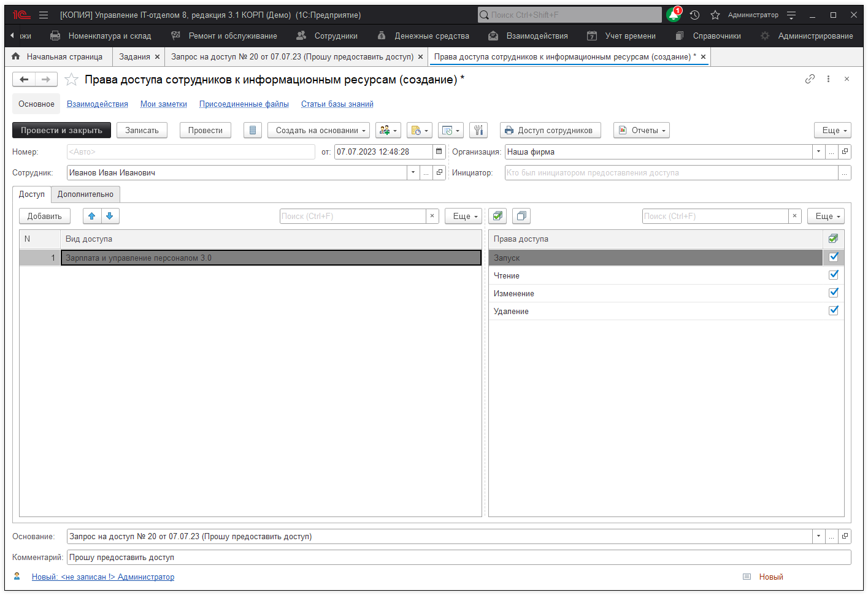Image resolution: width=868 pixels, height=595 pixels.
Task: Move access row up arrow
Action: tap(92, 216)
